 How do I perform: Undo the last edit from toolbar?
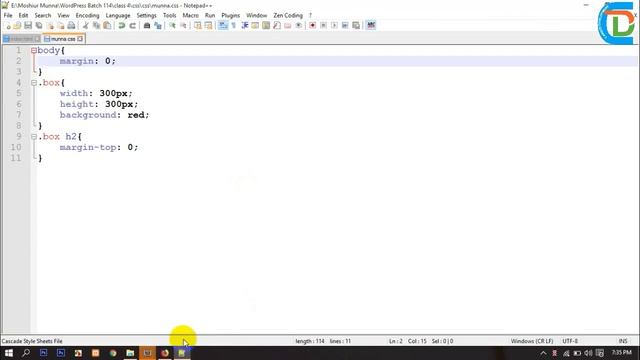[122, 26]
